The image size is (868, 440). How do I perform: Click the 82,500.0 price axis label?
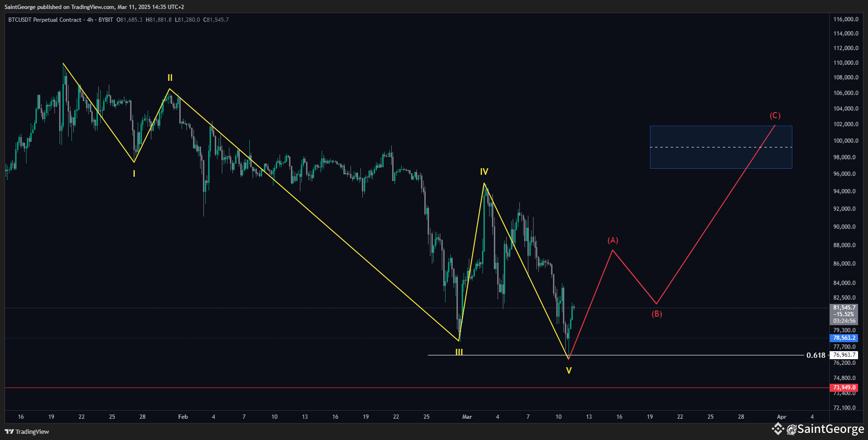844,298
